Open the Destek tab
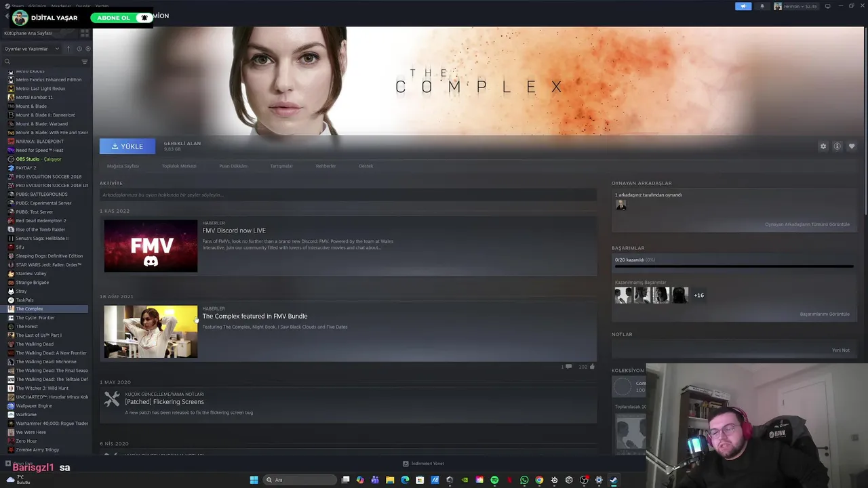Viewport: 868px width, 488px height. pos(366,166)
